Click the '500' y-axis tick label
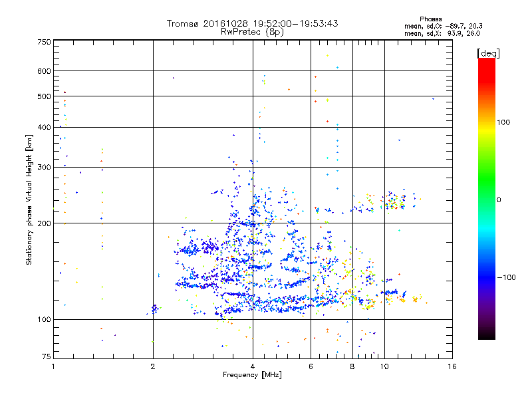 click(x=44, y=96)
